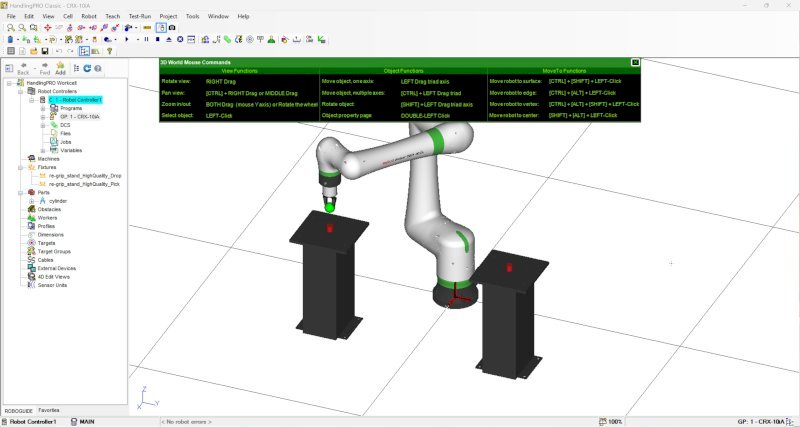The image size is (800, 427).
Task: Expand the Programs tree node
Action: click(x=44, y=108)
